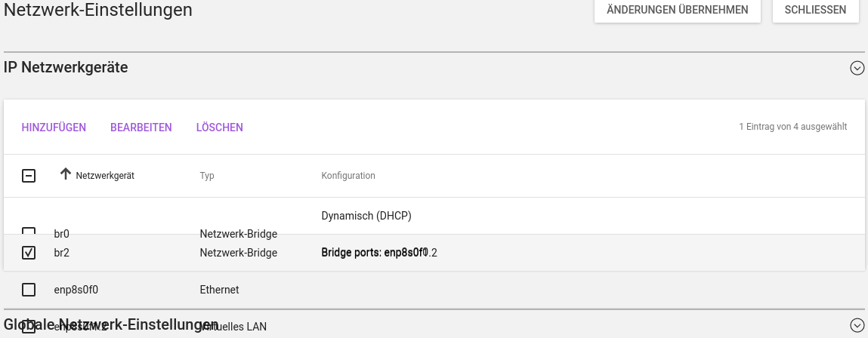This screenshot has height=338, width=868.
Task: Uncheck the br2 row checkbox
Action: pos(29,253)
